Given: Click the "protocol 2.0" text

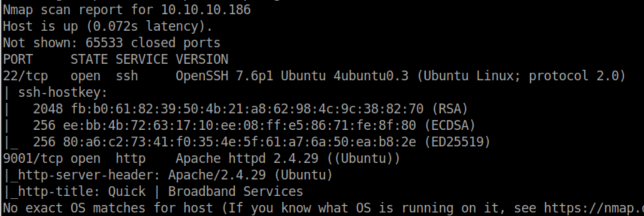Looking at the screenshot, I should pyautogui.click(x=574, y=76).
